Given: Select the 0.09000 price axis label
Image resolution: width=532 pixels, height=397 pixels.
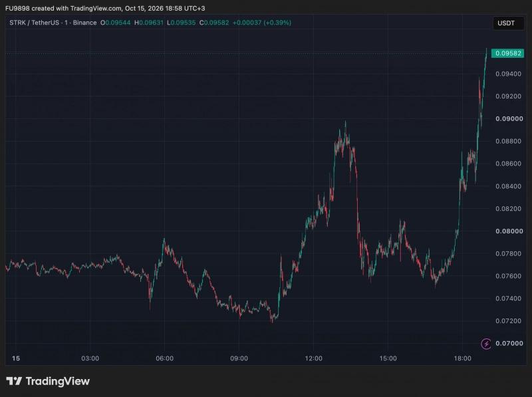Looking at the screenshot, I should coord(509,119).
